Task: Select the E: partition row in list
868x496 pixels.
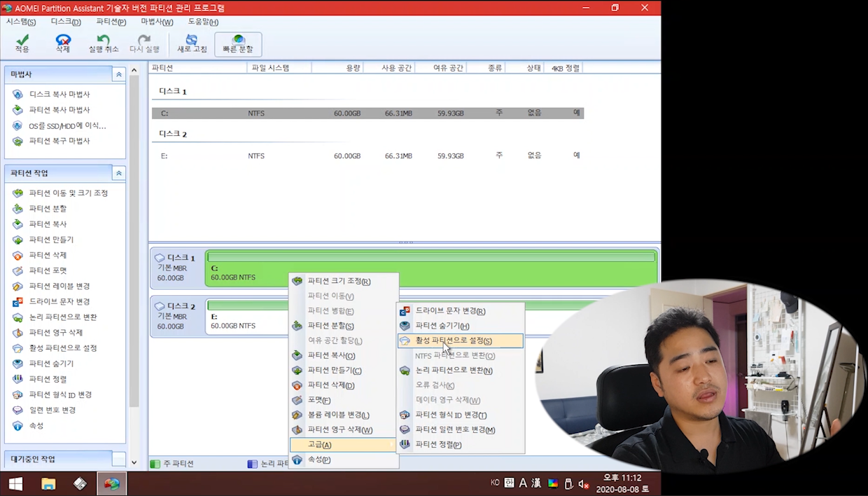Action: pos(367,156)
